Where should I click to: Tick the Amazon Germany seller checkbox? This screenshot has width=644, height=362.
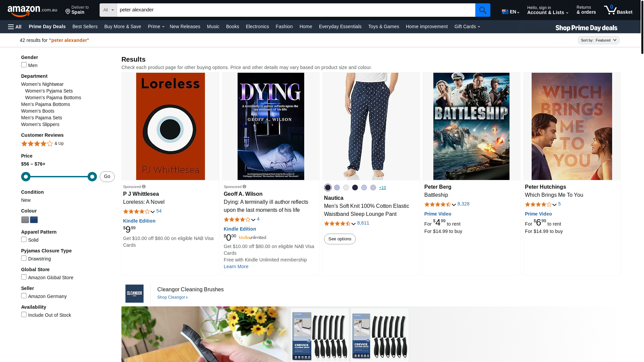(x=24, y=296)
